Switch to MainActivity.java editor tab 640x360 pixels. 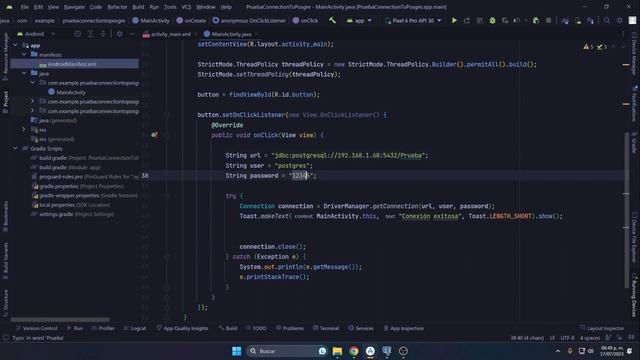tap(231, 34)
